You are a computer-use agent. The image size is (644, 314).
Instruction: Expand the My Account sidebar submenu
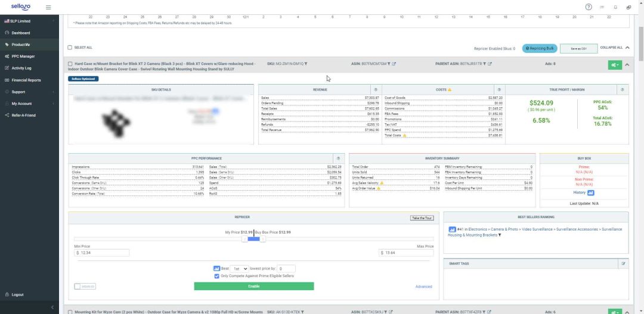29,104
